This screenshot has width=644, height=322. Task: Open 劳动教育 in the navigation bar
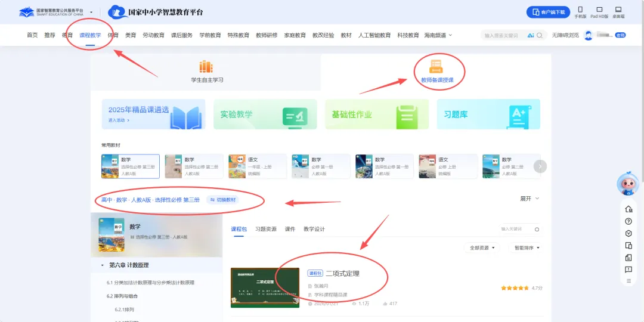(x=154, y=35)
